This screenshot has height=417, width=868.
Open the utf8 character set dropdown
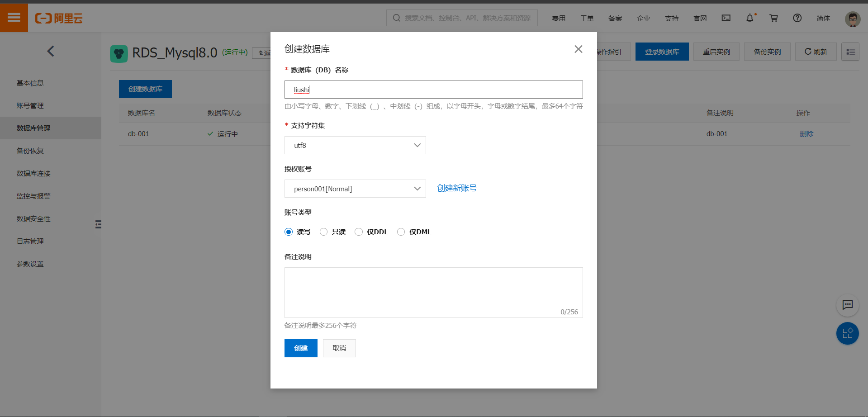click(355, 145)
